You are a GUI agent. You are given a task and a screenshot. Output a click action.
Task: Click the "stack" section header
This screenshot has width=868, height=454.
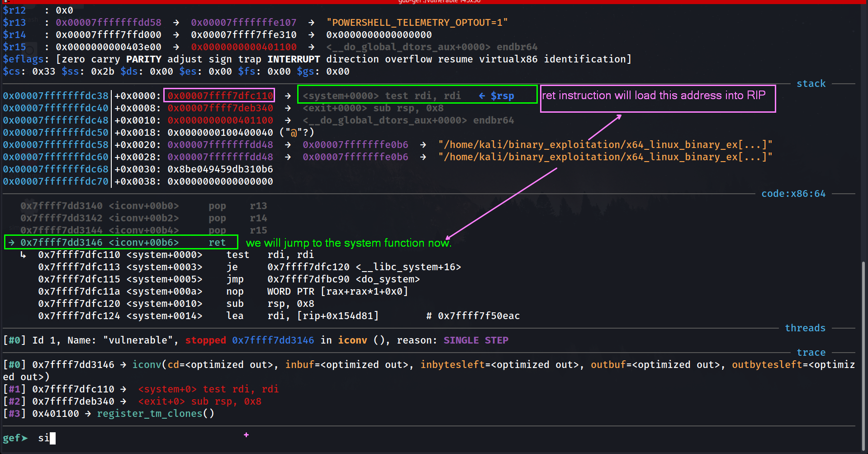click(811, 84)
